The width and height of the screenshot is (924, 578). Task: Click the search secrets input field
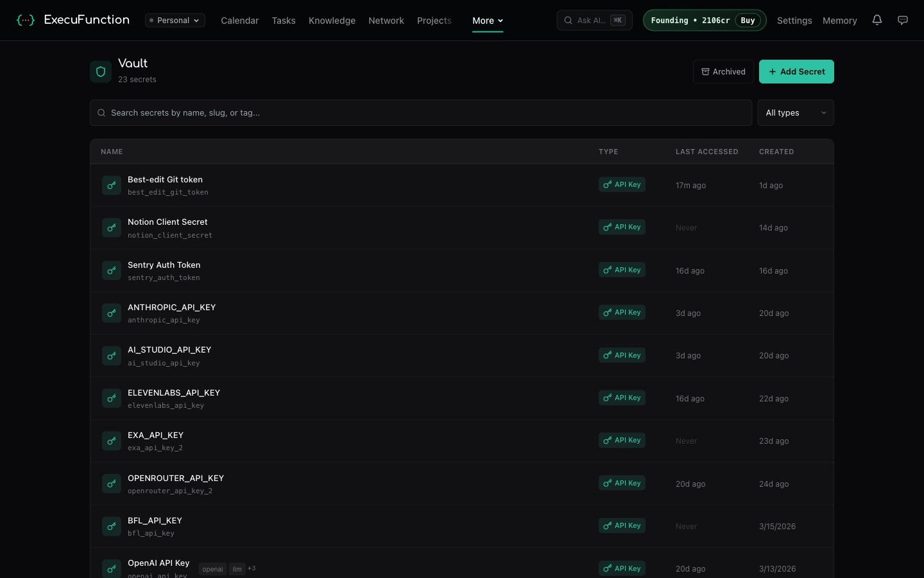(x=420, y=112)
